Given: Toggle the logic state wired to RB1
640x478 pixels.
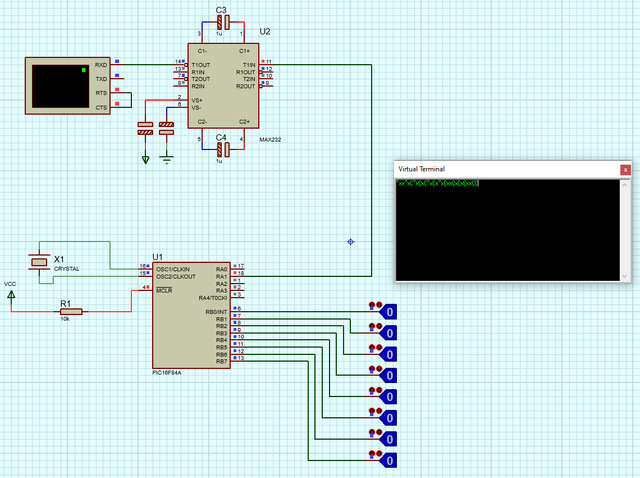Looking at the screenshot, I should 389,333.
